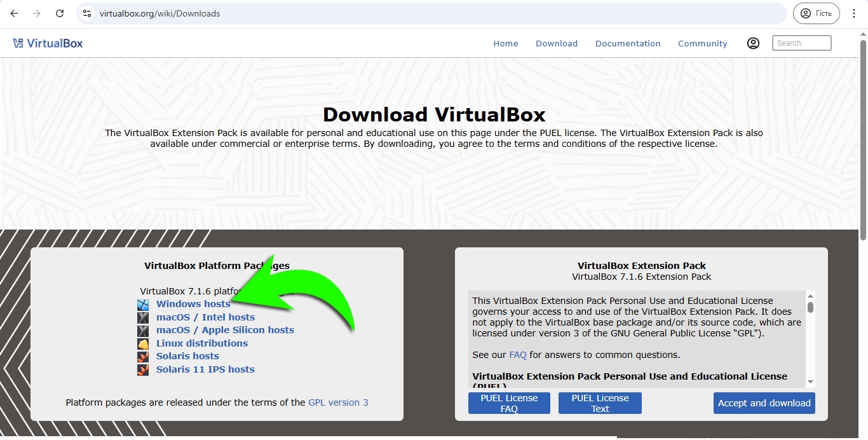Click the Windows hosts icon

(x=143, y=305)
